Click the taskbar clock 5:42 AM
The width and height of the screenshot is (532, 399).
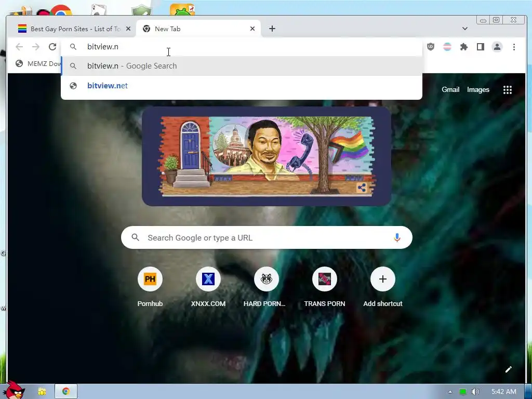pyautogui.click(x=504, y=392)
